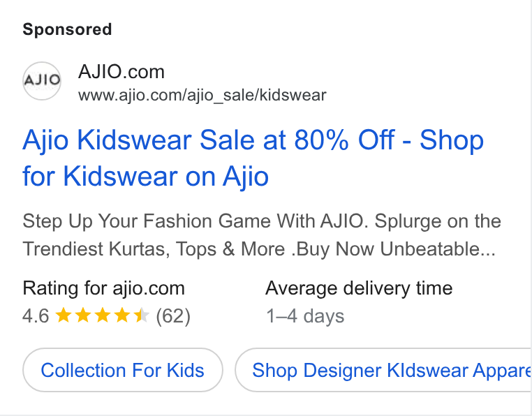Image resolution: width=532 pixels, height=416 pixels.
Task: Open the AJIO.com site name
Action: coord(121,72)
